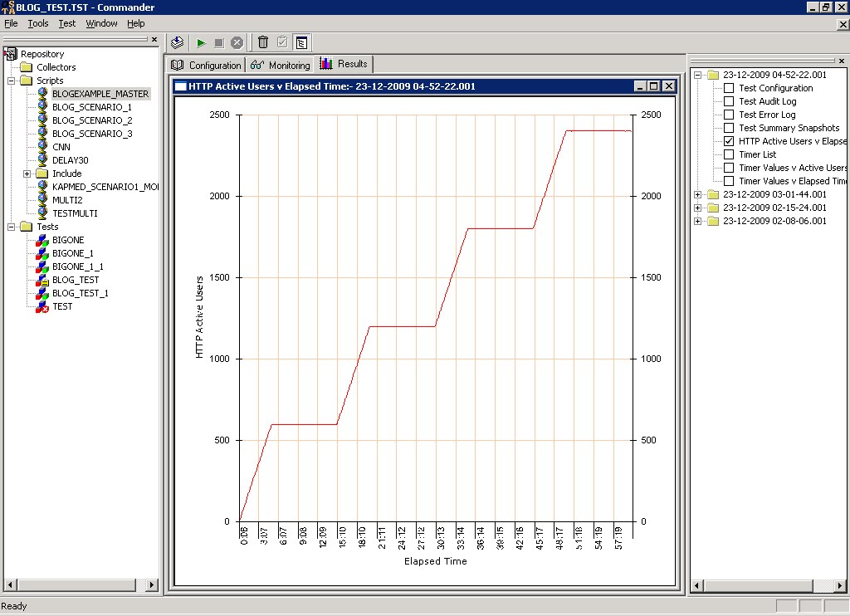Click the clipboard checkmark toolbar icon
Screen dimensions: 850x616
[x=282, y=42]
